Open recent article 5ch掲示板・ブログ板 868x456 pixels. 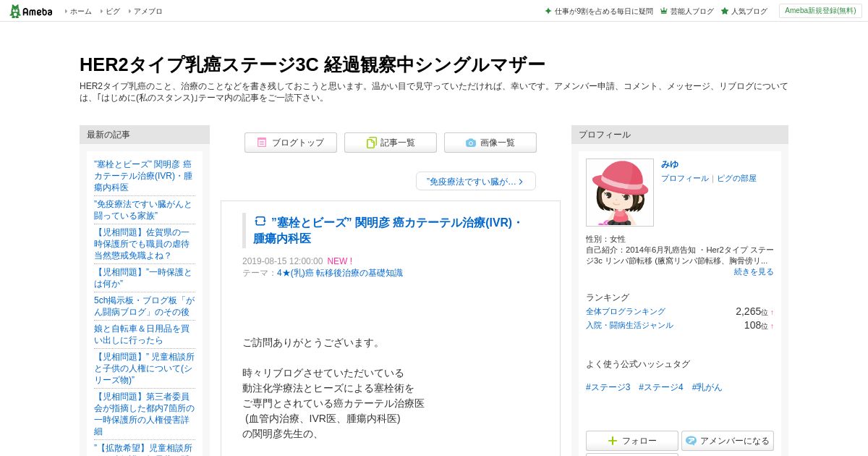click(143, 306)
